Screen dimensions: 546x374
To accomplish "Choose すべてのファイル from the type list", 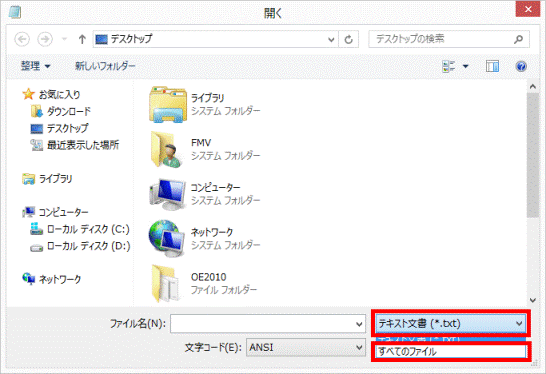I will 451,352.
